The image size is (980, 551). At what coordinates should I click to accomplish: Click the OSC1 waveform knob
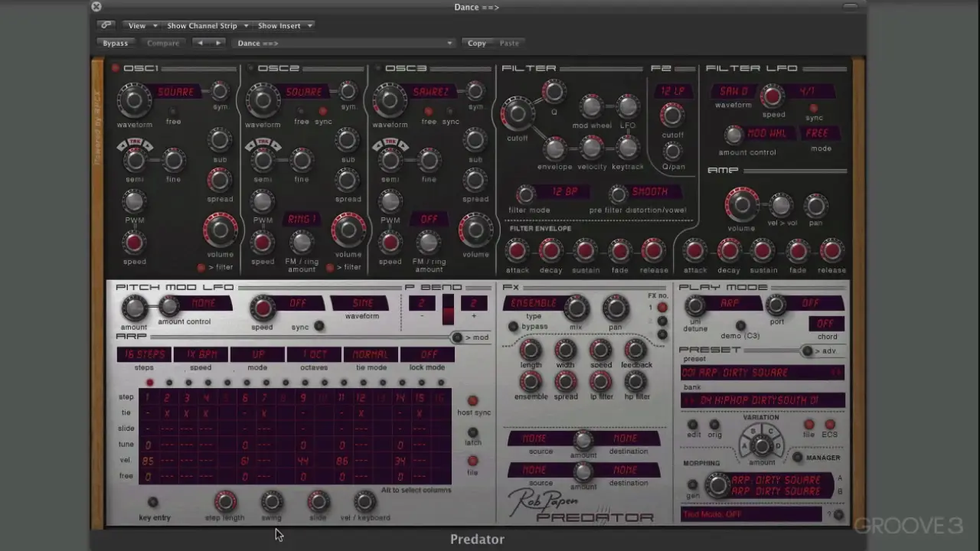tap(135, 99)
